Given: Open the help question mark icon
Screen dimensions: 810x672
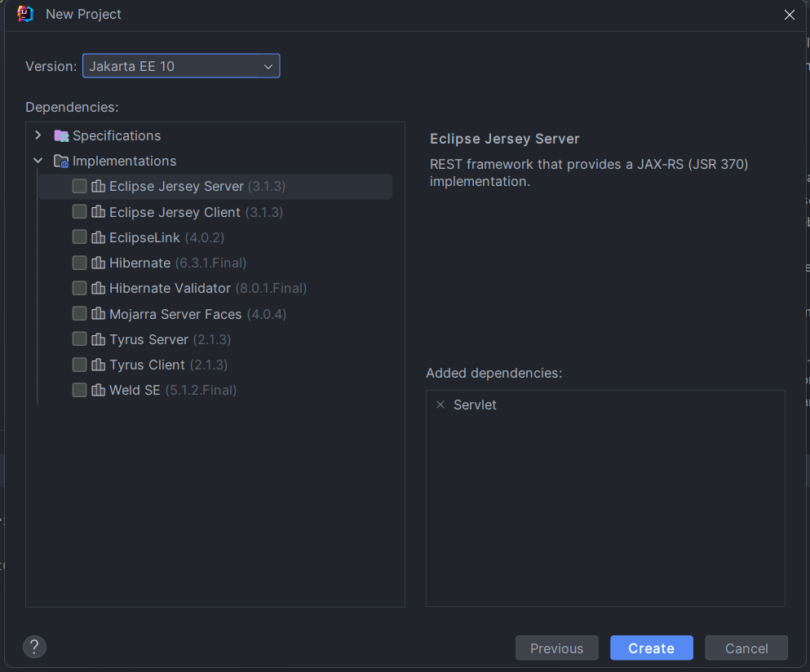Looking at the screenshot, I should click(34, 648).
